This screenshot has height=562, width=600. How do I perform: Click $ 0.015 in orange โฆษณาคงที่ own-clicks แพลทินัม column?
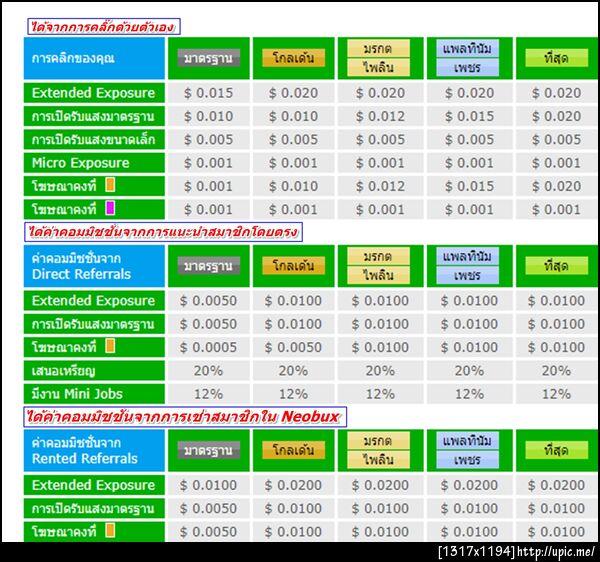point(470,186)
